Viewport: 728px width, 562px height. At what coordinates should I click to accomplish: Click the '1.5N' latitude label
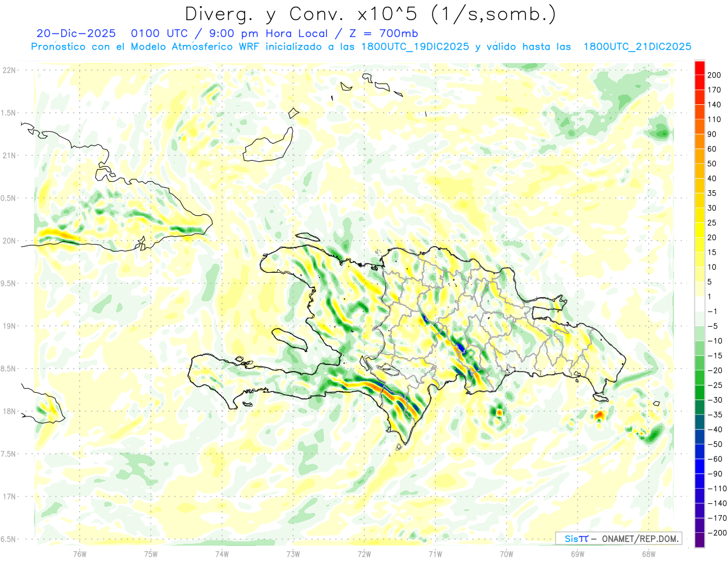click(8, 113)
